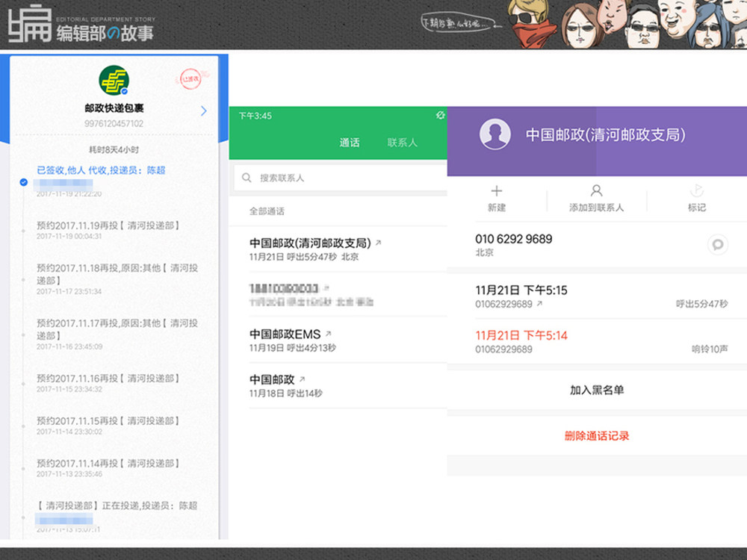Select the 通话 tab

(349, 143)
